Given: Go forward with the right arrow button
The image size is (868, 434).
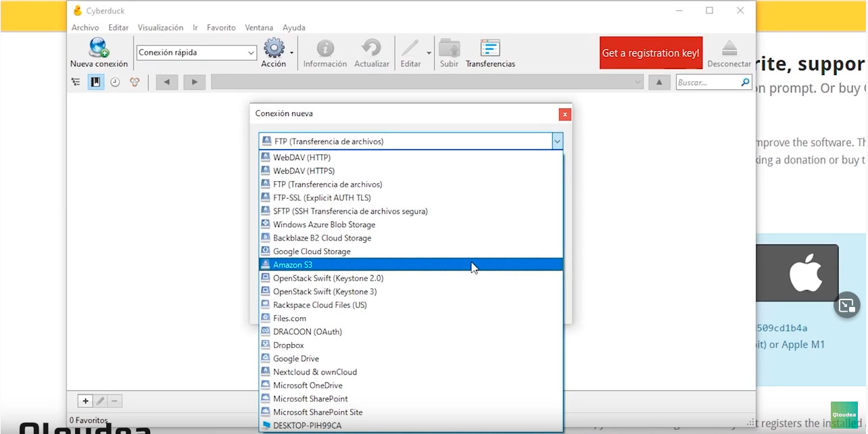Looking at the screenshot, I should point(194,82).
